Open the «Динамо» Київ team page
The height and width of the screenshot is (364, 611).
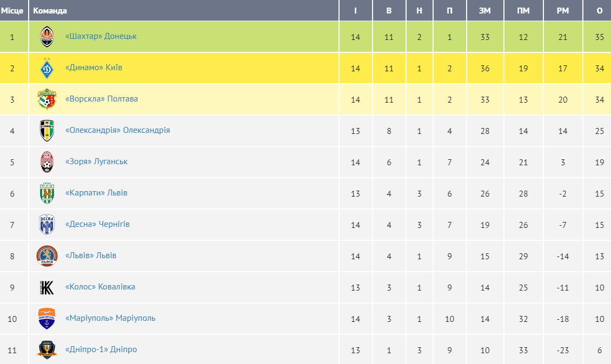(94, 68)
